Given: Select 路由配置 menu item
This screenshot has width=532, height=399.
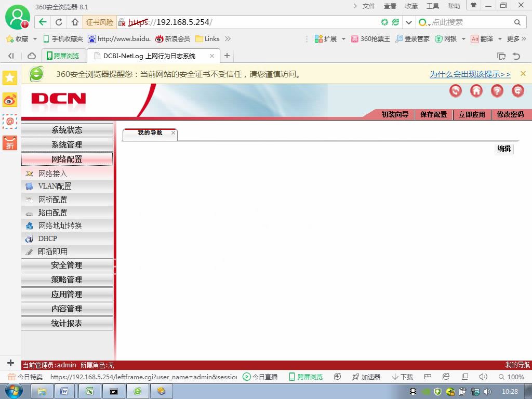Looking at the screenshot, I should click(67, 212).
